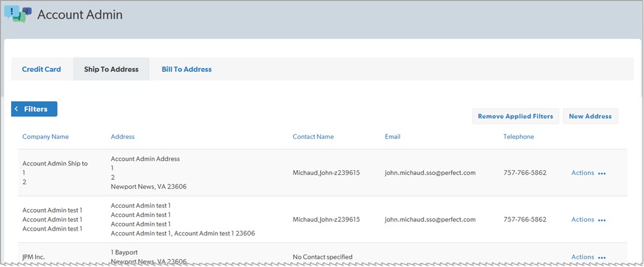Select the Ship To Address tab

coord(111,69)
